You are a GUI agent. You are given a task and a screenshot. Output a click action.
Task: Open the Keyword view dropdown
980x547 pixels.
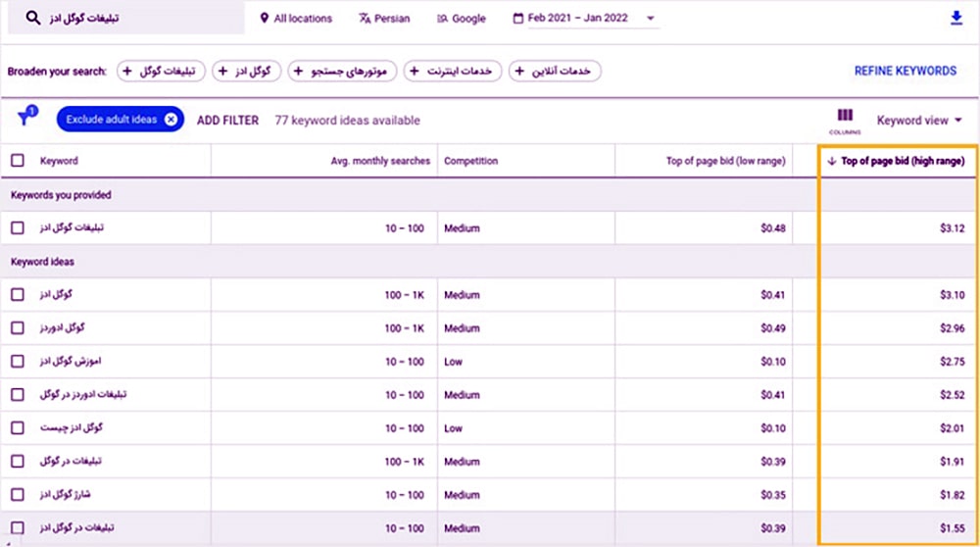click(919, 120)
